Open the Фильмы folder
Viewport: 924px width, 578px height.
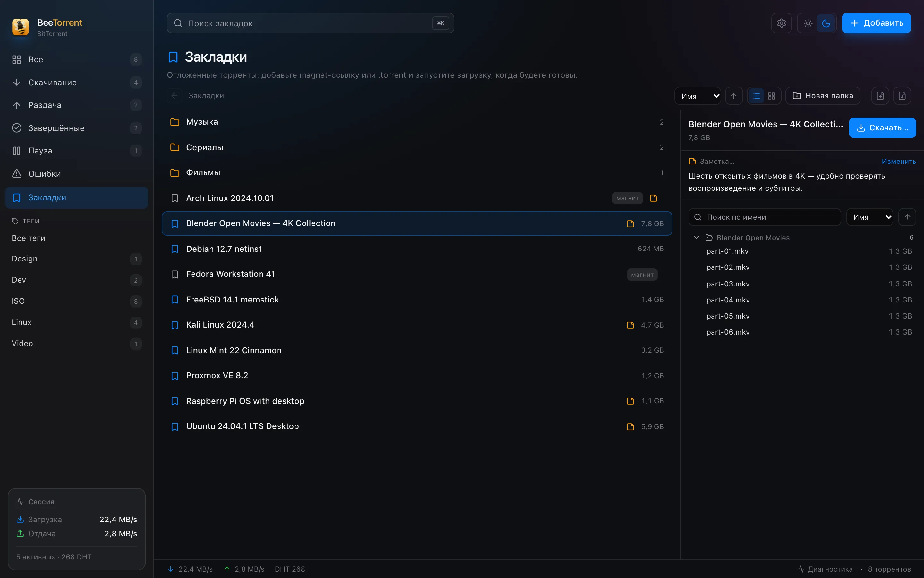(x=416, y=173)
